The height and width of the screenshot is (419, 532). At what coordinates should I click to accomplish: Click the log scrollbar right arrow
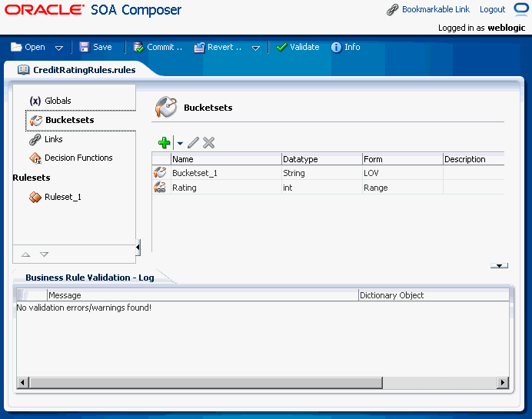pyautogui.click(x=503, y=383)
